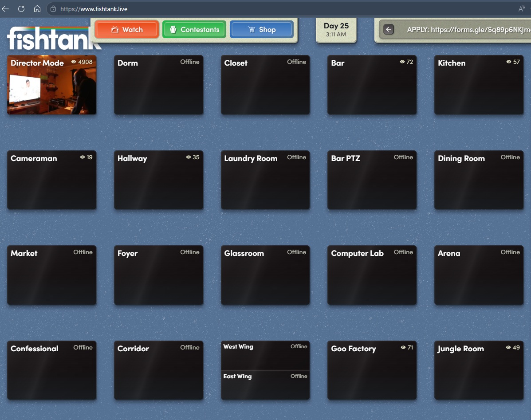
Task: Select the Confessional camera card
Action: tap(52, 370)
